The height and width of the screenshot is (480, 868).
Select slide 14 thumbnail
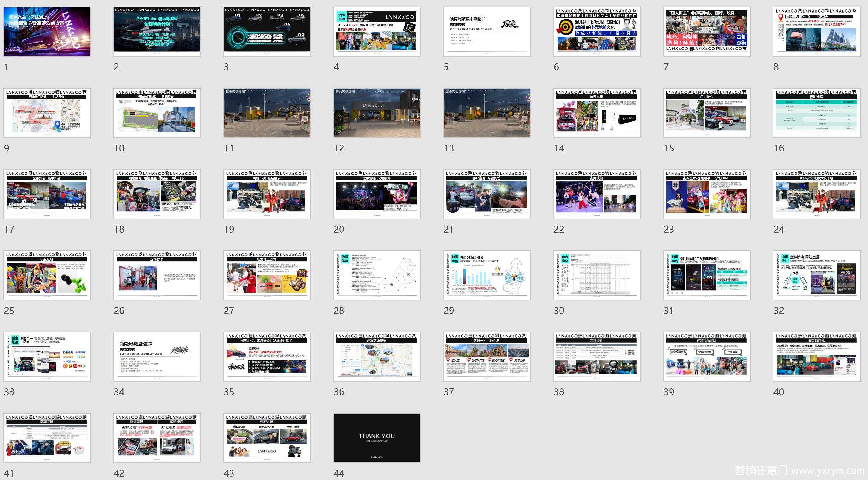coord(597,113)
